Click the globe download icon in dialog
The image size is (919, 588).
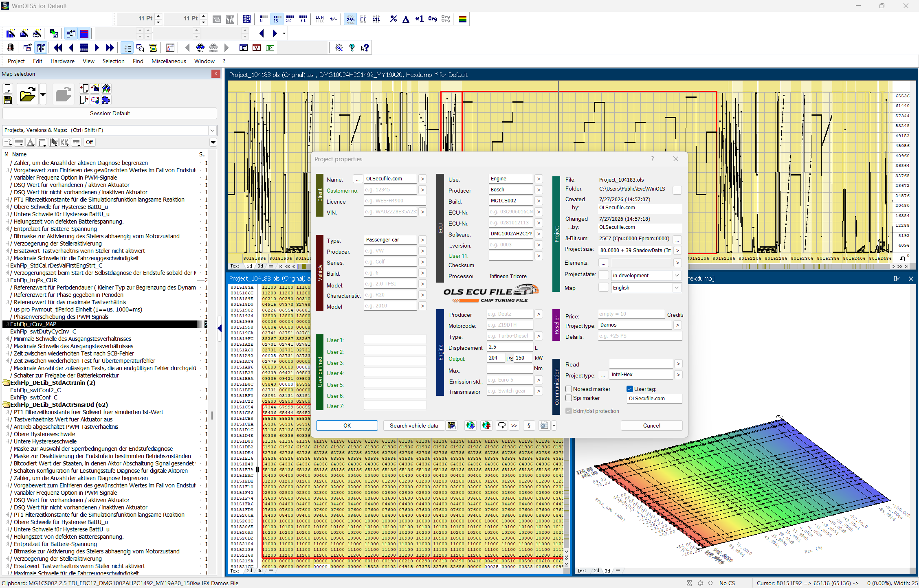click(470, 426)
